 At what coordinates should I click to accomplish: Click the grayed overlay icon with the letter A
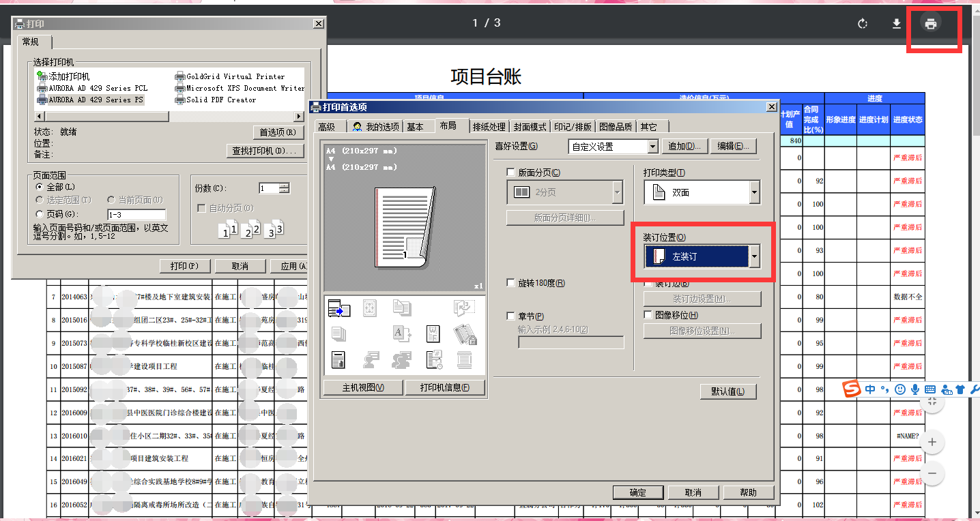coord(402,333)
